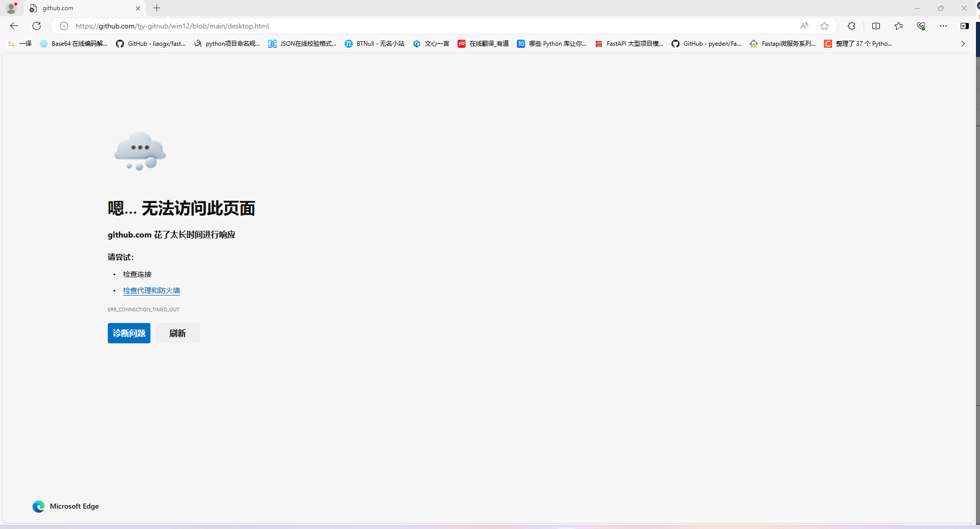980x529 pixels.
Task: Open BTNull - 无名小站 bookmark
Action: [x=375, y=44]
